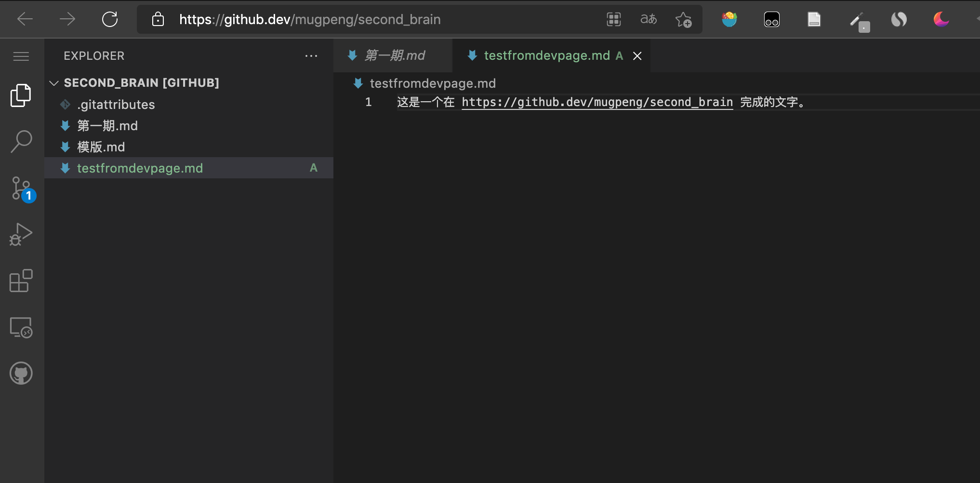Open the Search view in activity bar

21,142
